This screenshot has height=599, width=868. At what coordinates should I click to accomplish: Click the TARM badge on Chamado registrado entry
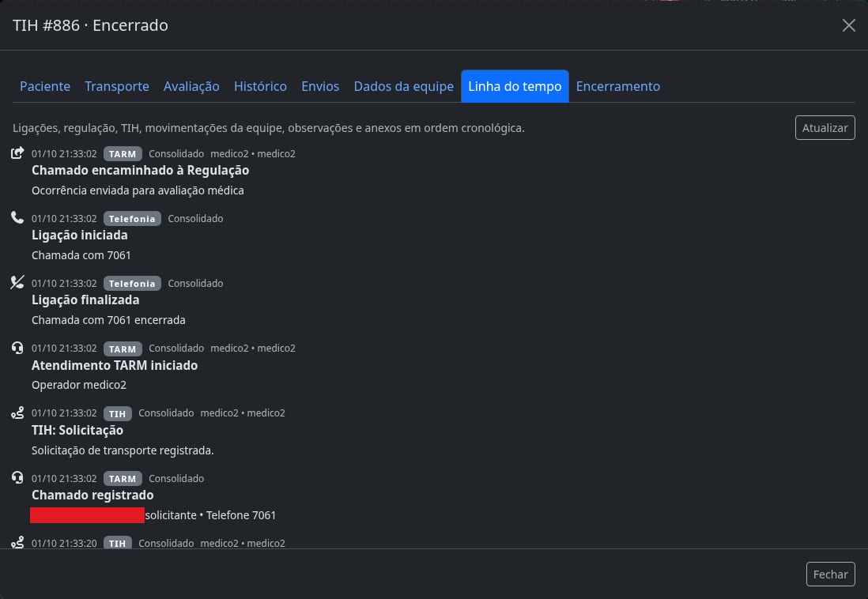[x=123, y=478]
